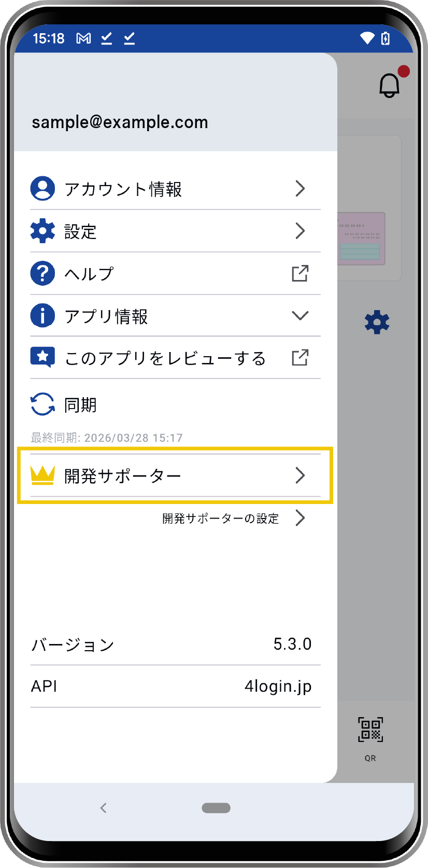This screenshot has width=428, height=868.
Task: Tap the chevron beside 開発サポーターの設定
Action: click(300, 518)
